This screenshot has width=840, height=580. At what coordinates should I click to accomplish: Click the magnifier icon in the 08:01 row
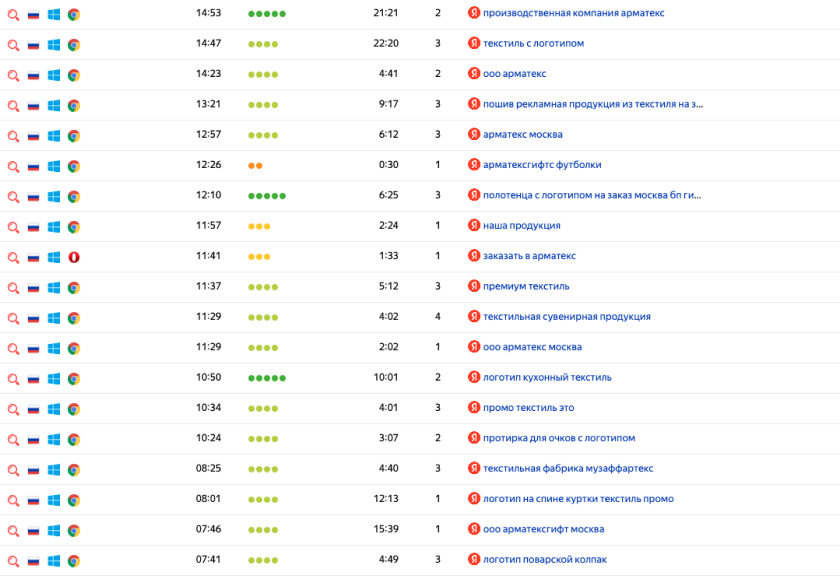point(14,500)
